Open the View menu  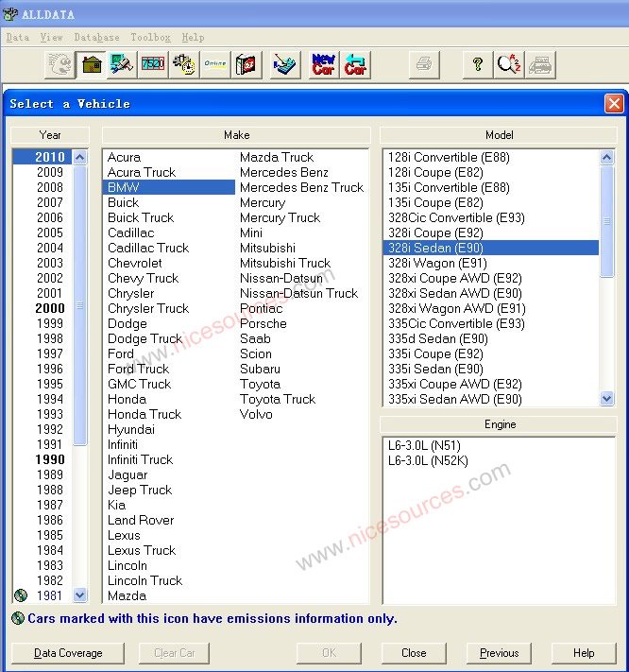(51, 37)
